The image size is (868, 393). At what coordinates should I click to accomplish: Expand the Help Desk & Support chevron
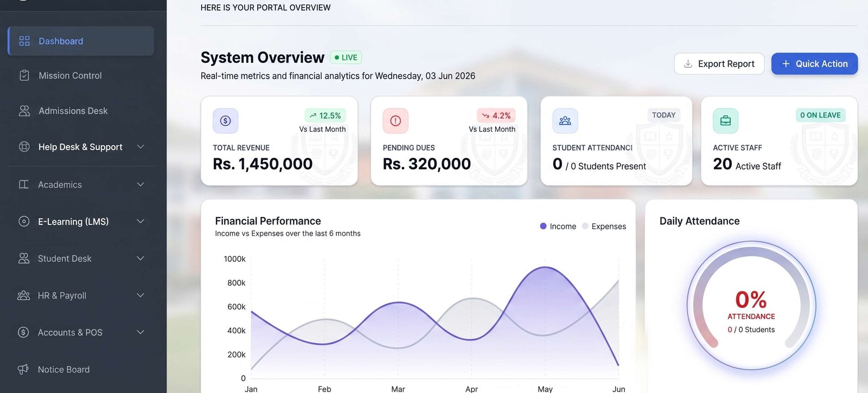click(x=141, y=147)
